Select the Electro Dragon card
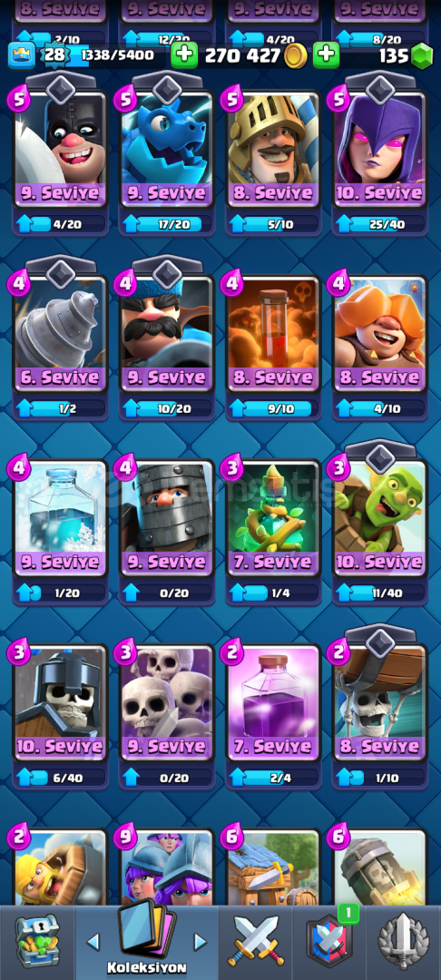 [167, 150]
